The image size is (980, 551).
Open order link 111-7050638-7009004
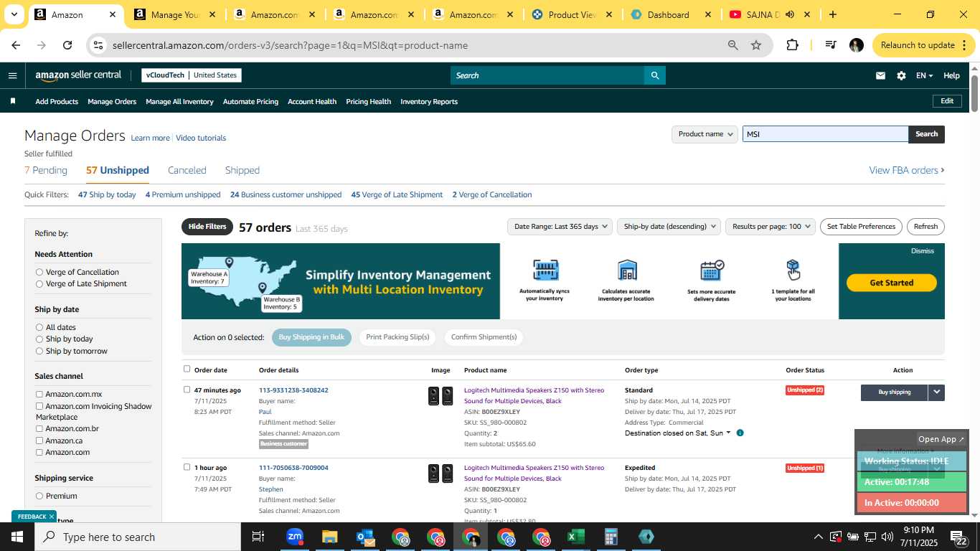pos(293,468)
